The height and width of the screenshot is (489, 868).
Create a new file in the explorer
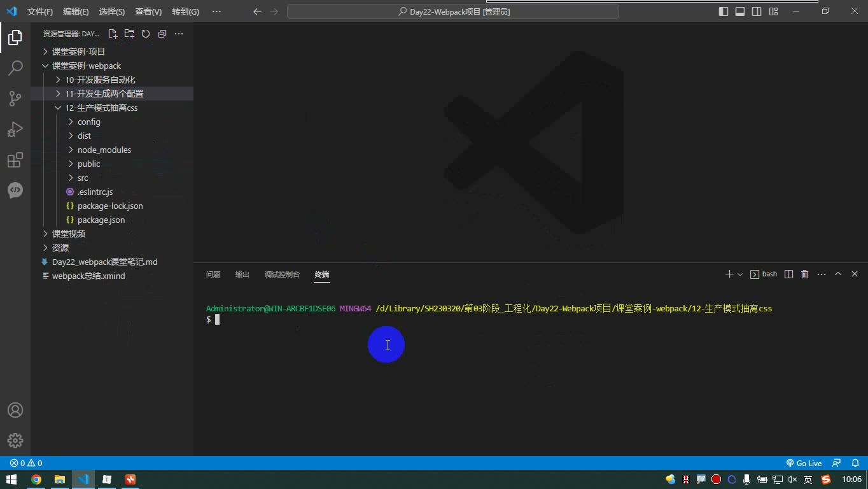[113, 34]
